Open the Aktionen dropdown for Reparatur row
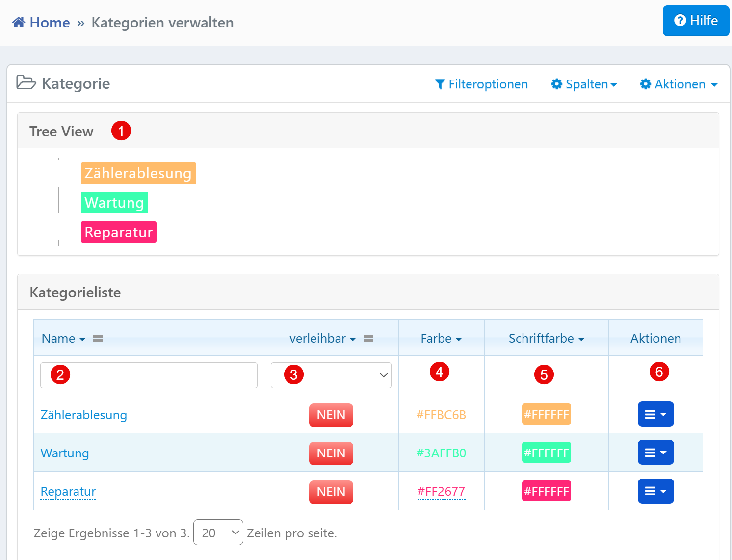 coord(656,491)
